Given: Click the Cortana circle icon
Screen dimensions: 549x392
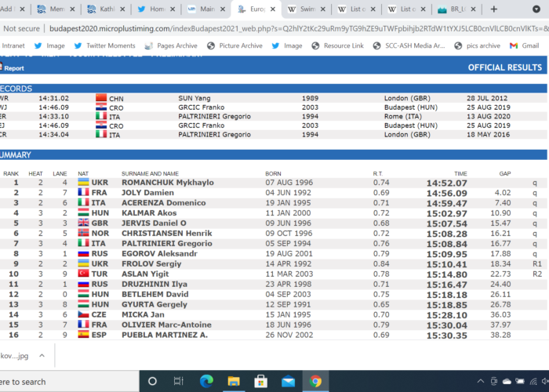Looking at the screenshot, I should pyautogui.click(x=151, y=382).
